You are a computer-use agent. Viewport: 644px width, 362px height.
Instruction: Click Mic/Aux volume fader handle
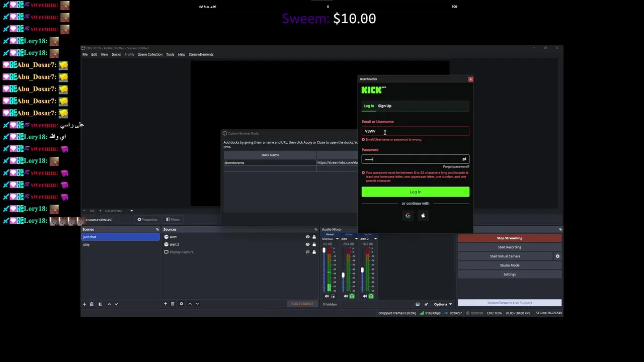coord(324,250)
